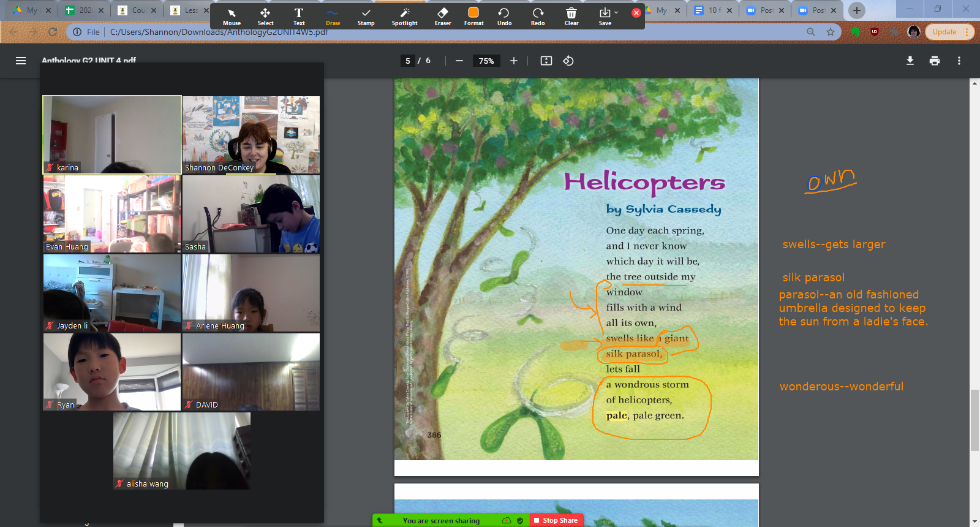
Task: Click the PDF vertical scrollbar thumb
Action: 974,420
